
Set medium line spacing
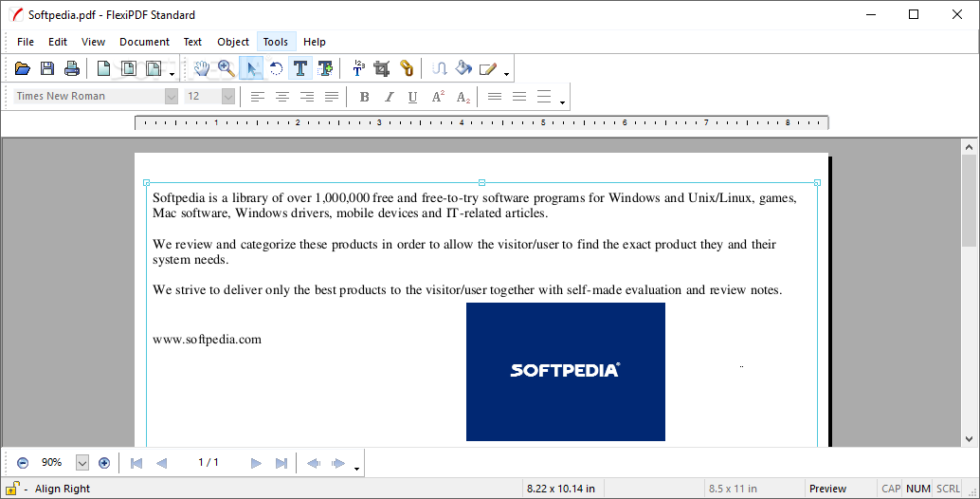point(519,97)
